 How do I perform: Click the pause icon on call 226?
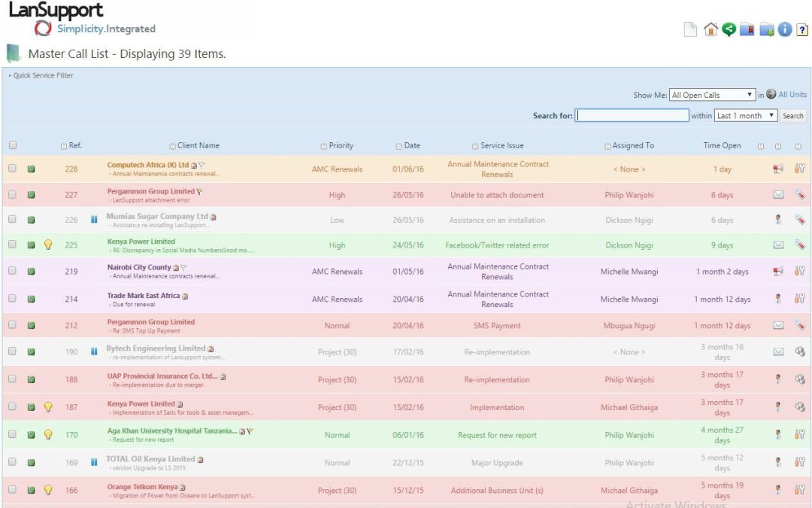coord(94,220)
